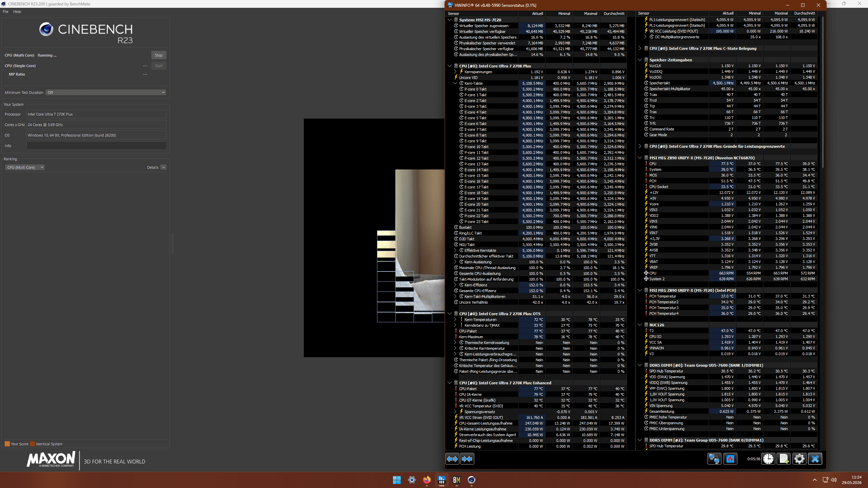Expand the Gründe für Leistungsgrenzwerte group
The width and height of the screenshot is (868, 488).
point(640,146)
